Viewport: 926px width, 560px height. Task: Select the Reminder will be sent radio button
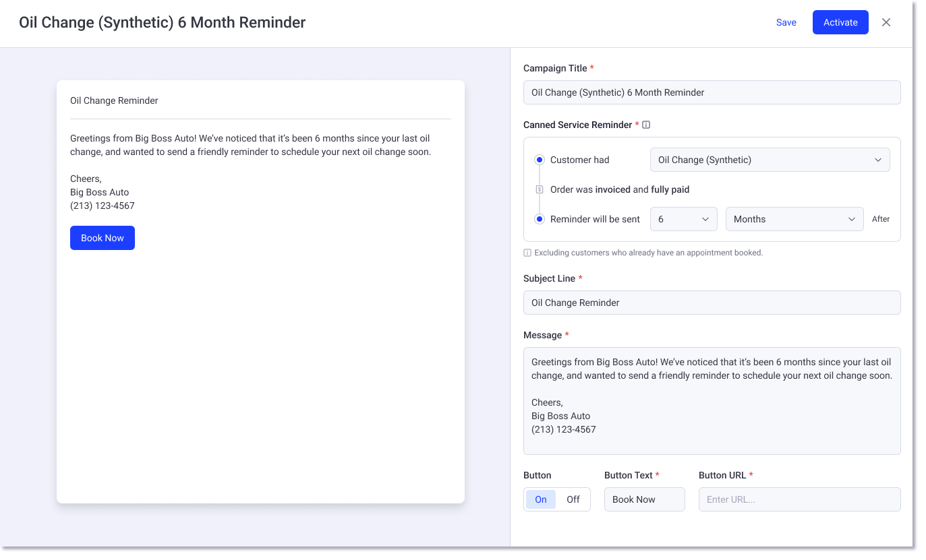540,218
